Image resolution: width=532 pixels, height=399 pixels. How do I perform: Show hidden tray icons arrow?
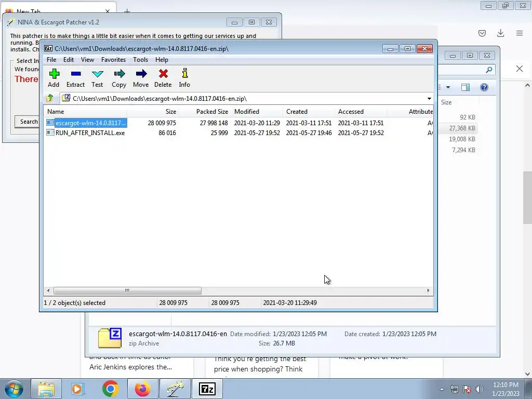442,389
